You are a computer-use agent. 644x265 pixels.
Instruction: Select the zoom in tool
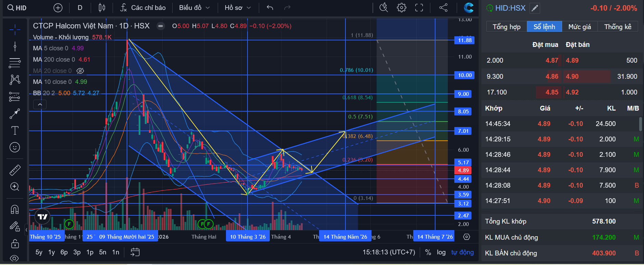point(15,187)
